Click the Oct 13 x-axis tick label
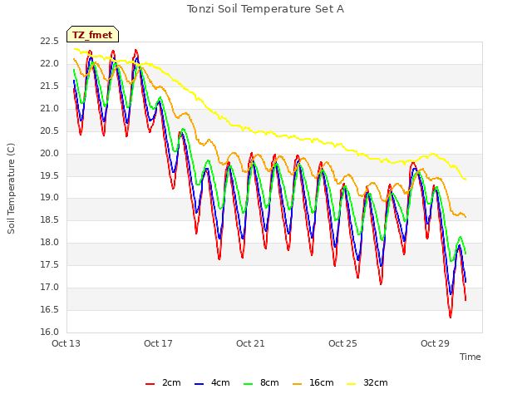This screenshot has height=399, width=532. 66,343
